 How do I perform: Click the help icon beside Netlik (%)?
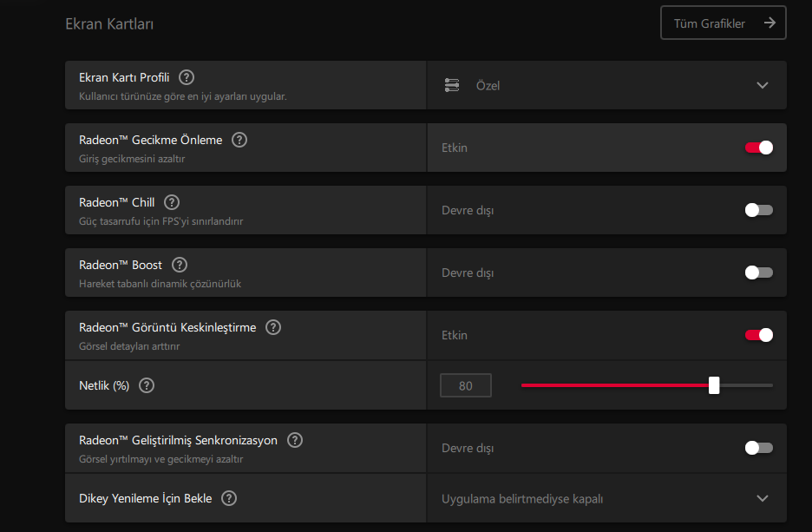[147, 385]
